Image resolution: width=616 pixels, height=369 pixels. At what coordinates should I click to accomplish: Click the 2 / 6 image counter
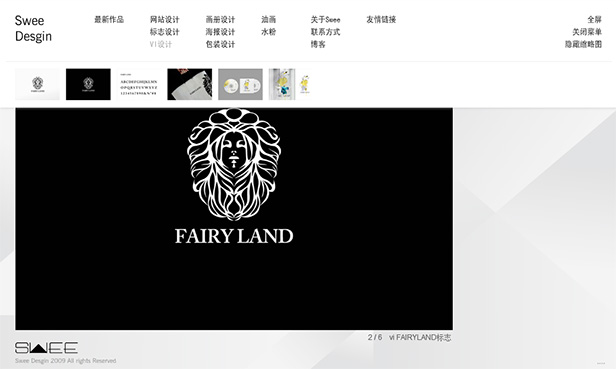pyautogui.click(x=375, y=337)
